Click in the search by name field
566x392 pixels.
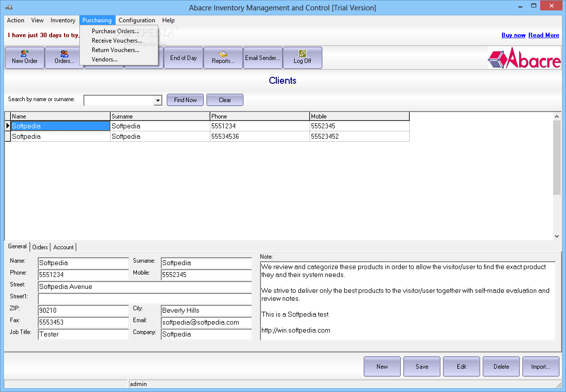(x=119, y=100)
